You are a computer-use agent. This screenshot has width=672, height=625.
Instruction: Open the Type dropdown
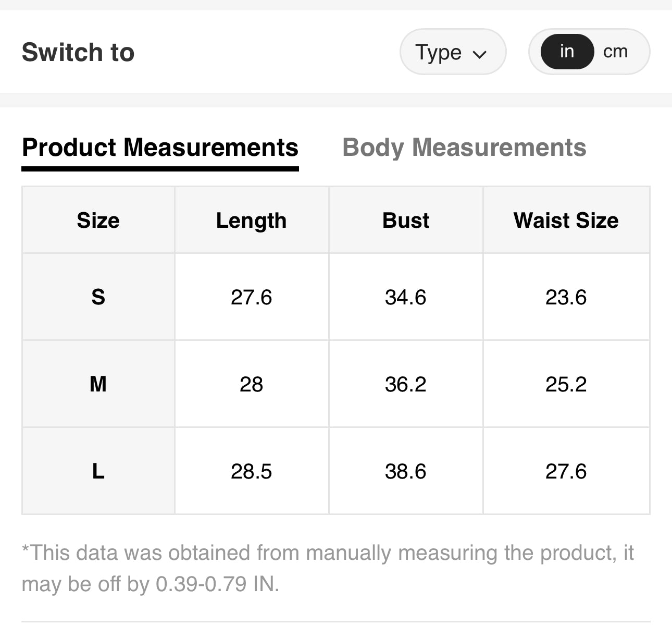tap(452, 52)
